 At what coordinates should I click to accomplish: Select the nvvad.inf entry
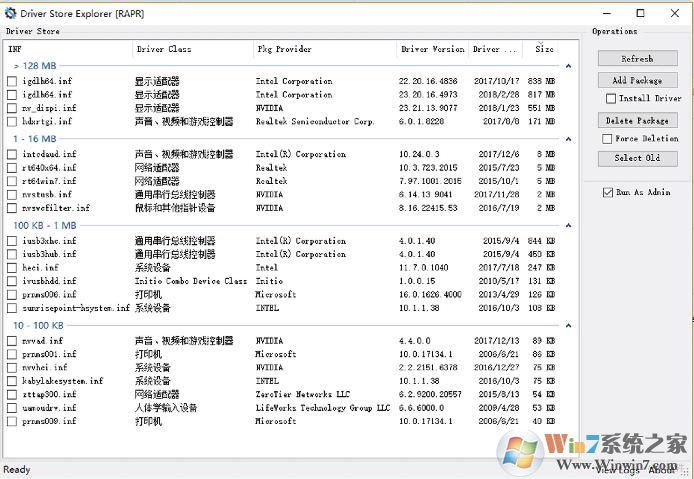point(42,341)
